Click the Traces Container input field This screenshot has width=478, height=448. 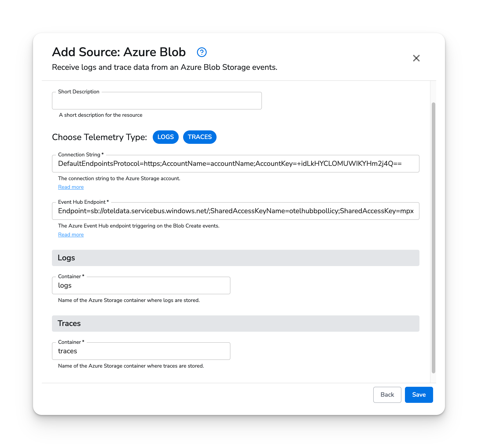click(141, 351)
